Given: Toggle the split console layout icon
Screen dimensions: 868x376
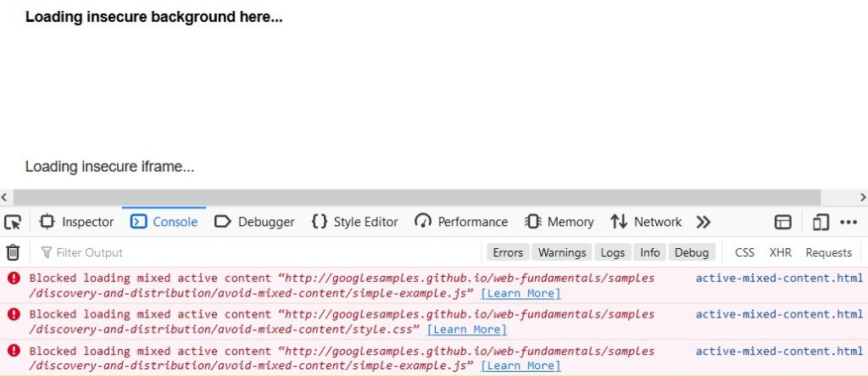Looking at the screenshot, I should pos(783,222).
